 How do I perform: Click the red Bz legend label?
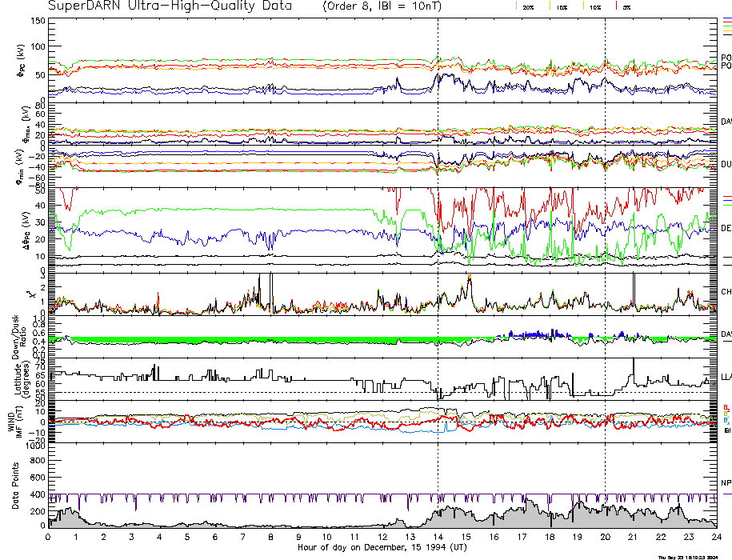[725, 407]
